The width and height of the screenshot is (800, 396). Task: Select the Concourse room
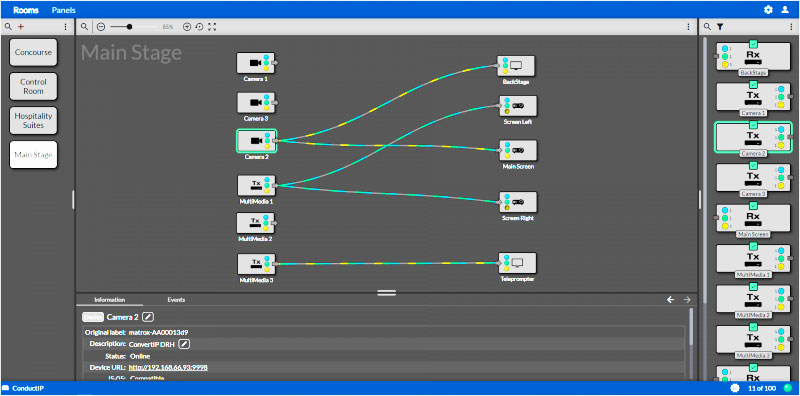(x=33, y=52)
